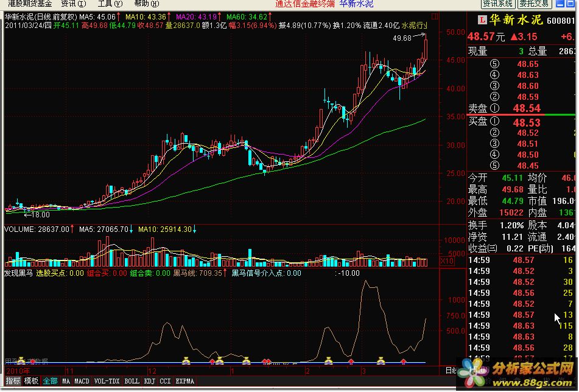This screenshot has height=392, width=579.
Task: Click the earliest money bag signal near 2010年
Action: coord(21,360)
